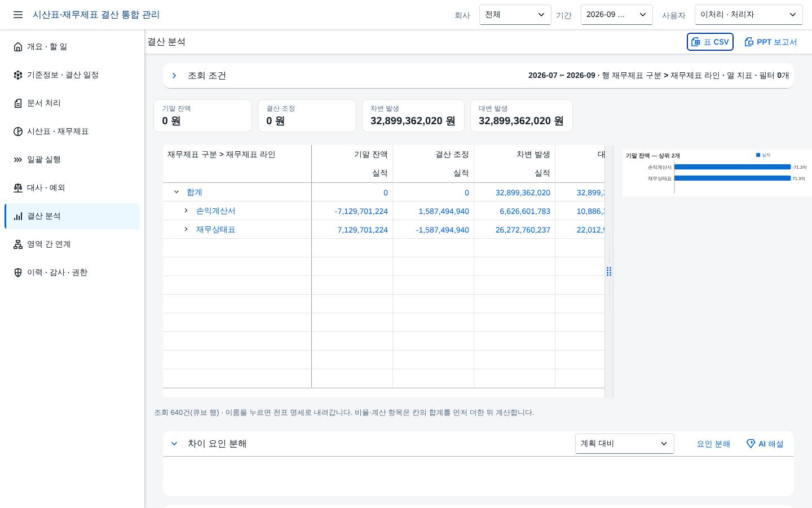Image resolution: width=812 pixels, height=508 pixels.
Task: Go to 기준정보 · 결산 일정
Action: click(x=72, y=75)
